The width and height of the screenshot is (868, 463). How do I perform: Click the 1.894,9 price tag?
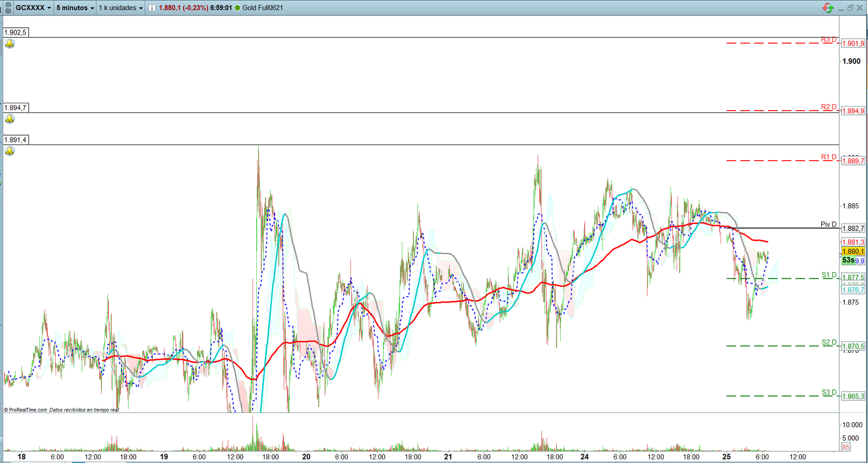click(853, 111)
